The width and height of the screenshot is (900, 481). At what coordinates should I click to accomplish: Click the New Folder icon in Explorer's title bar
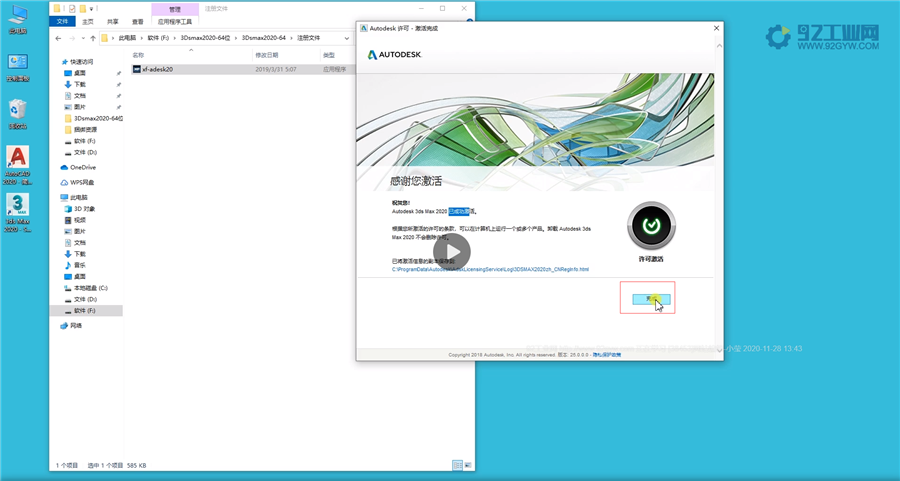pos(83,9)
